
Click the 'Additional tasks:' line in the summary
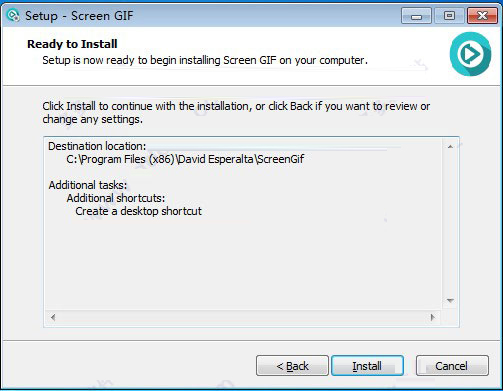(88, 185)
